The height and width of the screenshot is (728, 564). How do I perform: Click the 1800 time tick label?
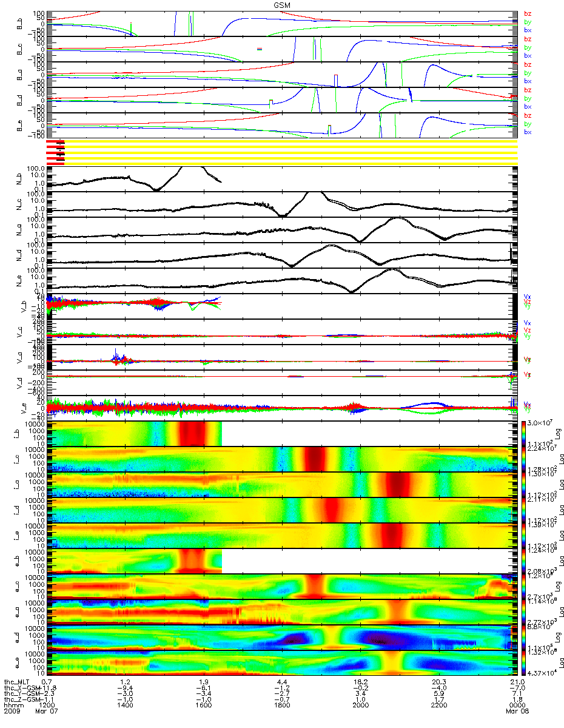tap(282, 706)
